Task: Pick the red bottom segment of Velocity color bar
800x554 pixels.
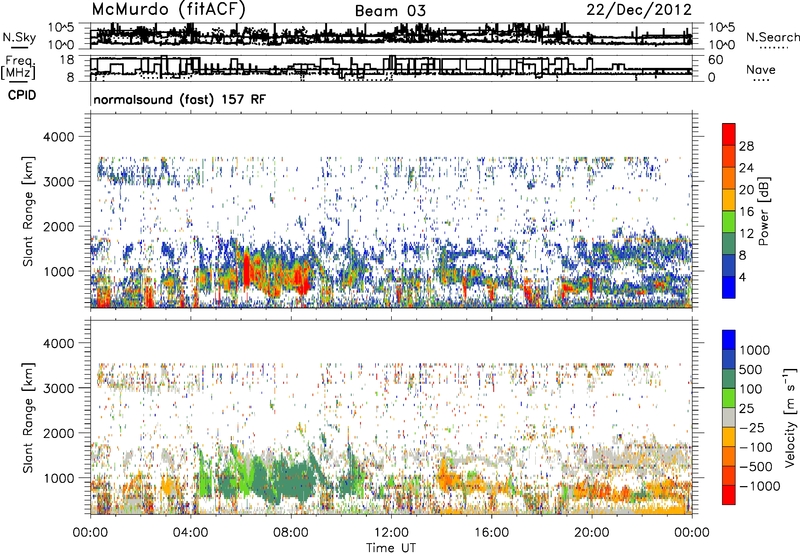Action: point(729,495)
